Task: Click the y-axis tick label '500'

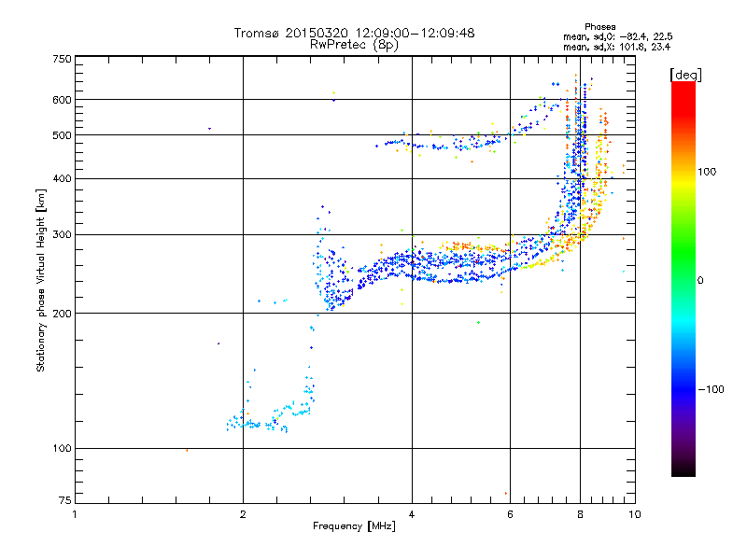Action: point(63,135)
